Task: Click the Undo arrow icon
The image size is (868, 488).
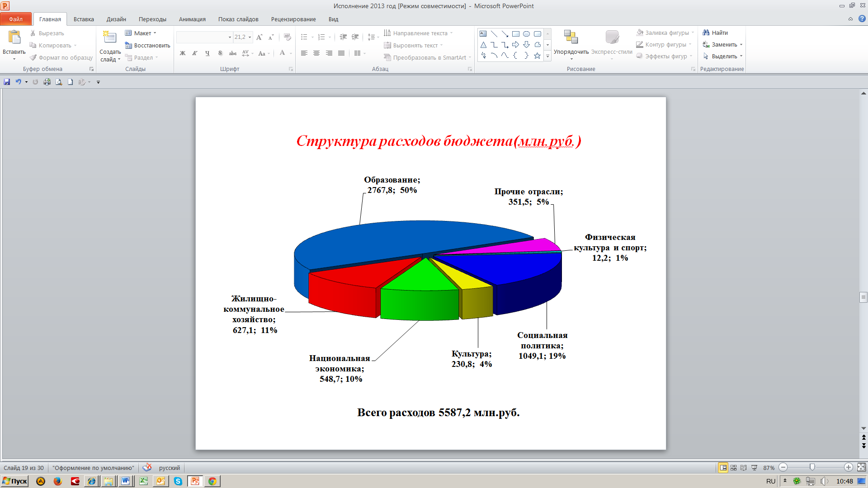Action: click(18, 82)
